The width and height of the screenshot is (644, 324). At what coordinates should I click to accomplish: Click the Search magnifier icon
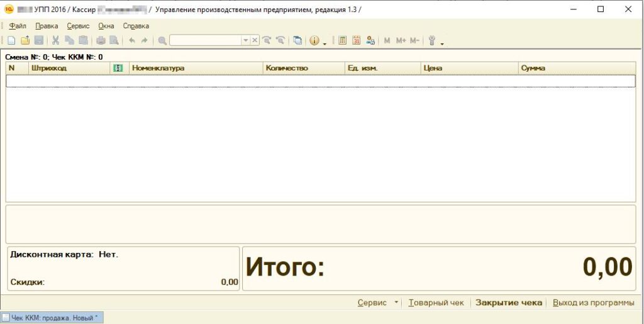[162, 40]
